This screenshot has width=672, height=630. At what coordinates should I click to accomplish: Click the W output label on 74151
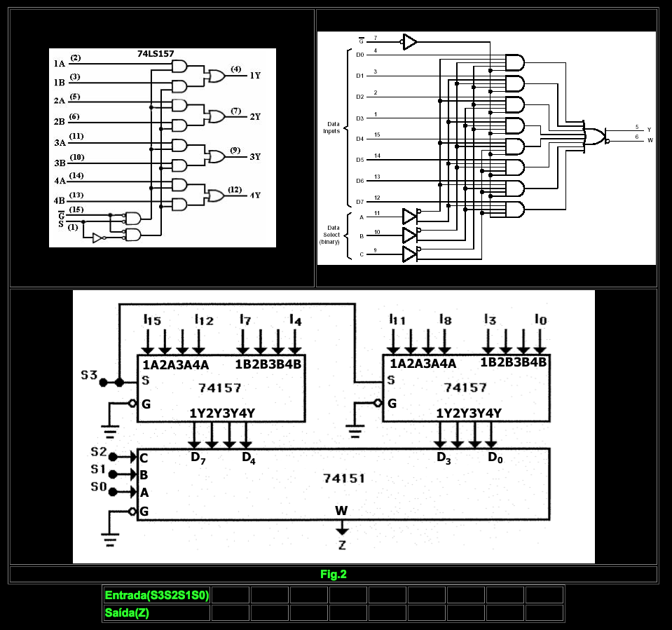point(341,510)
